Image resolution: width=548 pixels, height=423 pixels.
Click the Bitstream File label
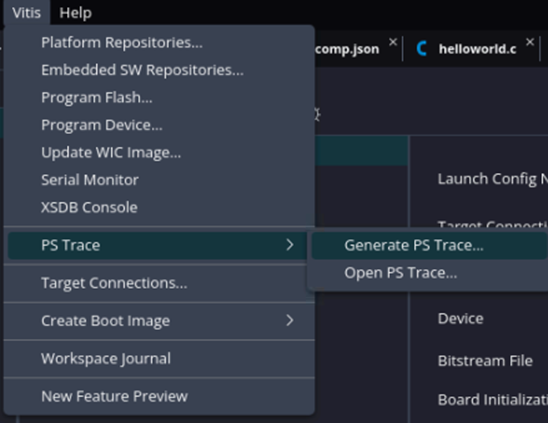[x=485, y=361]
